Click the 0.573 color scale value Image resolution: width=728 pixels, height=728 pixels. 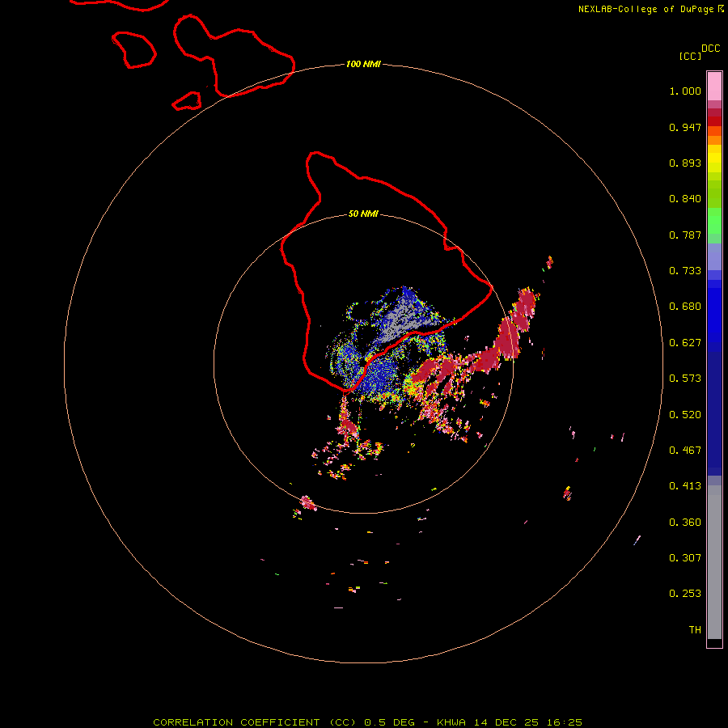[x=685, y=379]
